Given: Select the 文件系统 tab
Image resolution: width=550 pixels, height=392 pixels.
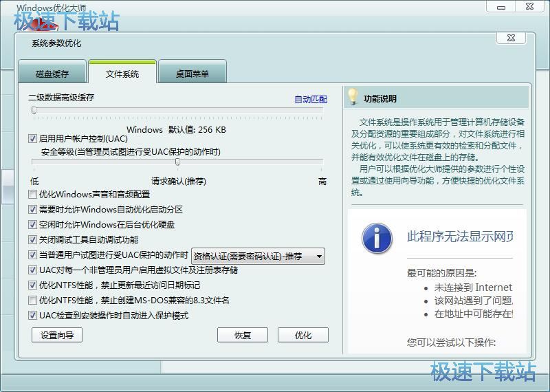Looking at the screenshot, I should coord(122,74).
